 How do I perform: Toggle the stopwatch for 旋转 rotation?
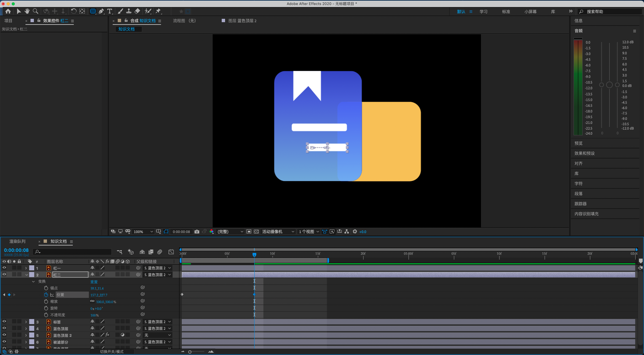[x=46, y=308]
